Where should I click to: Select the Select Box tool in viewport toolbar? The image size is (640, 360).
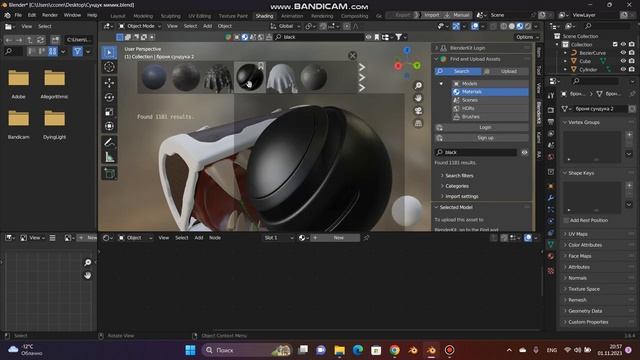109,52
